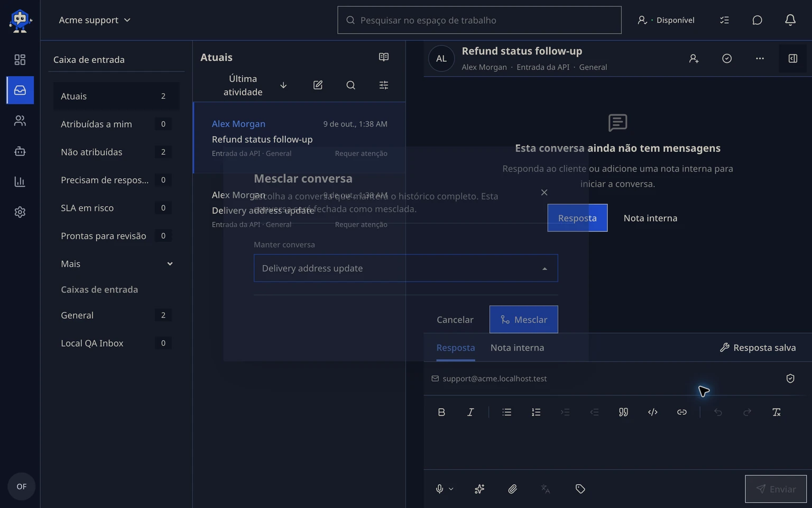Viewport: 812px width, 508px height.
Task: Open the dashboard grid icon
Action: (x=20, y=60)
